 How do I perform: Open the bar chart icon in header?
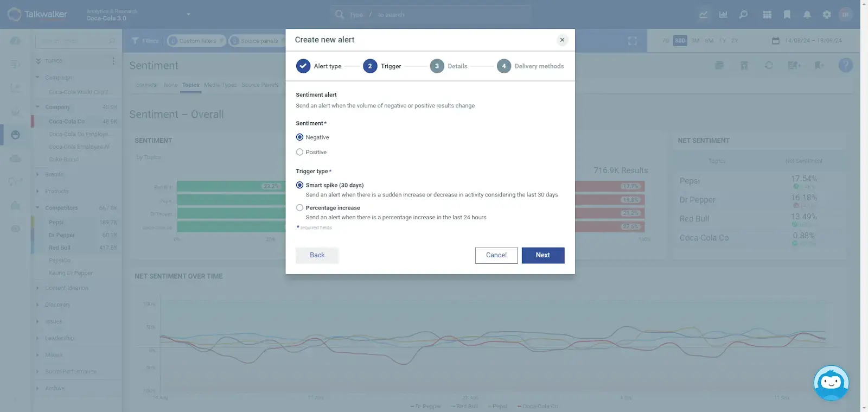pyautogui.click(x=723, y=15)
